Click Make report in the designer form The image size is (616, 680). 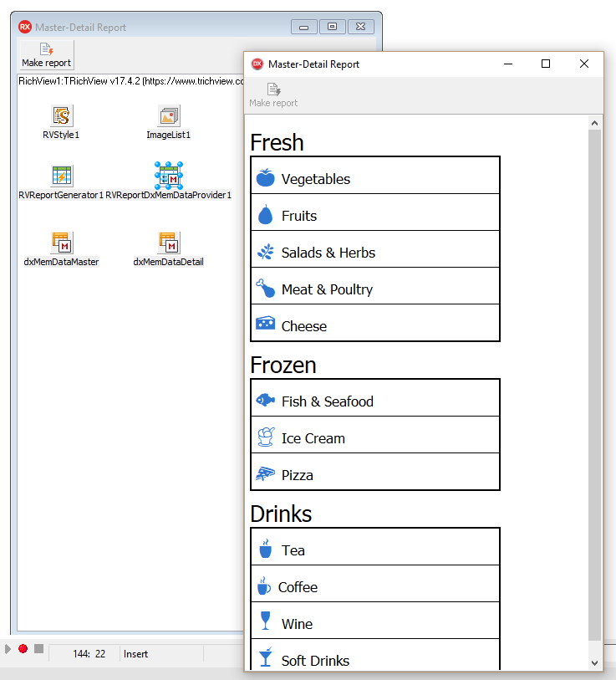click(x=46, y=55)
